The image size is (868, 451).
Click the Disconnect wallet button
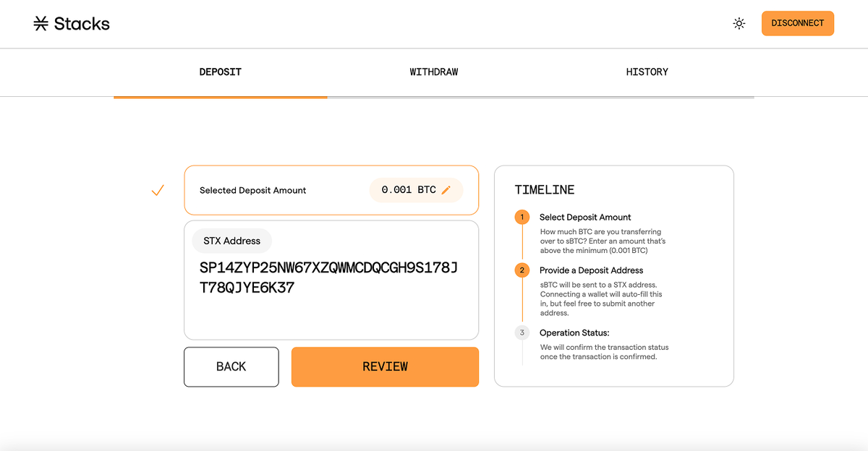coord(797,23)
